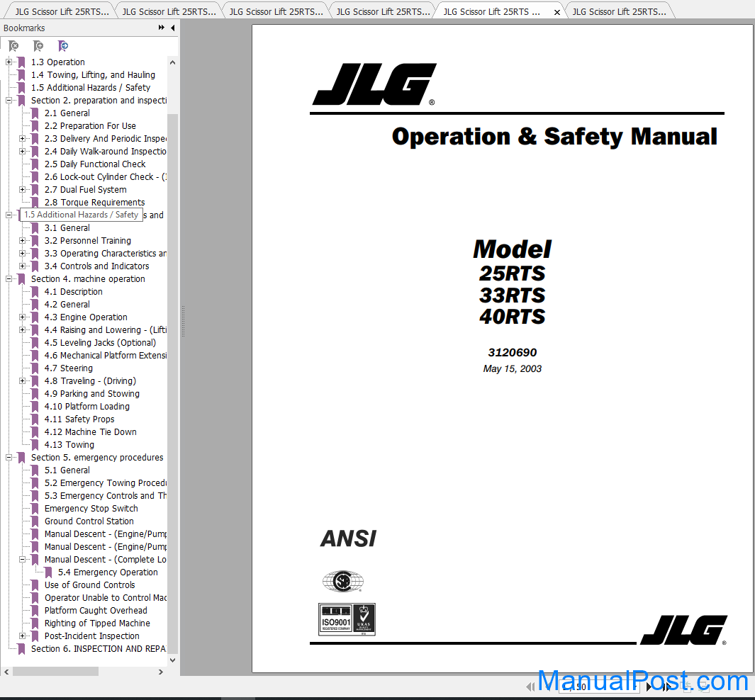Expand 2.4 Daily Walk-around Inspection

point(22,152)
